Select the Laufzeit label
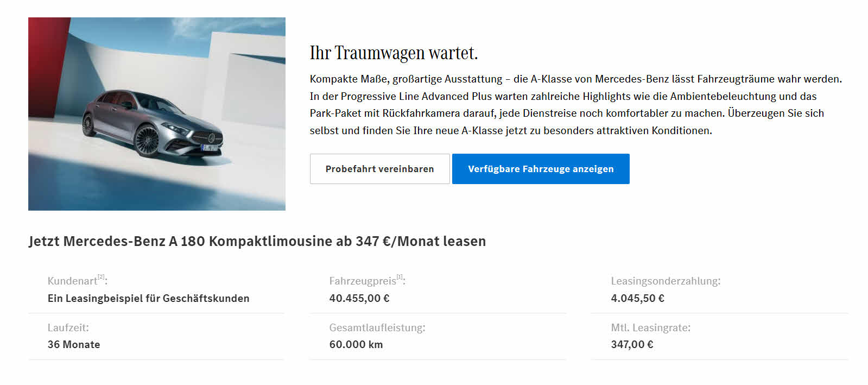868x385 pixels. tap(68, 327)
